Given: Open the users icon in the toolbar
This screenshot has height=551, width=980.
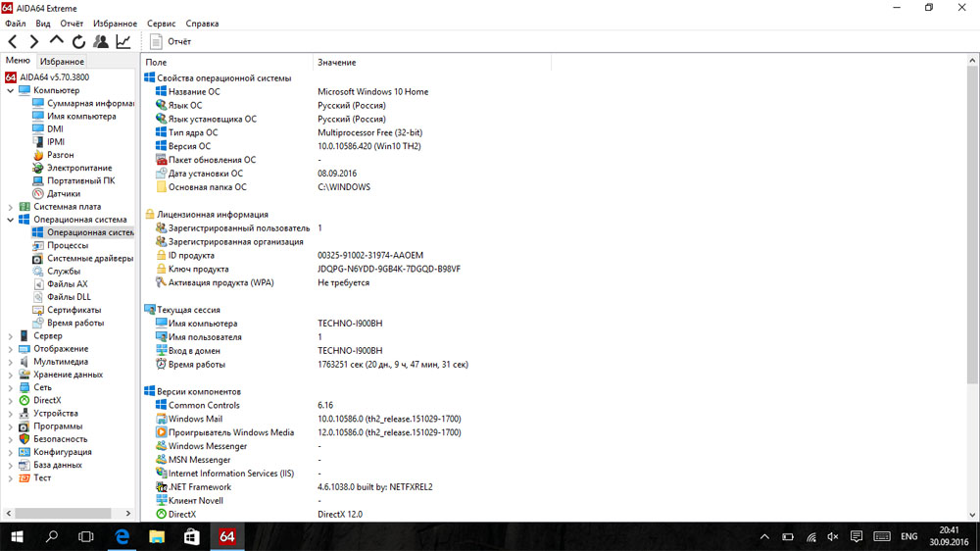Looking at the screenshot, I should 101,41.
